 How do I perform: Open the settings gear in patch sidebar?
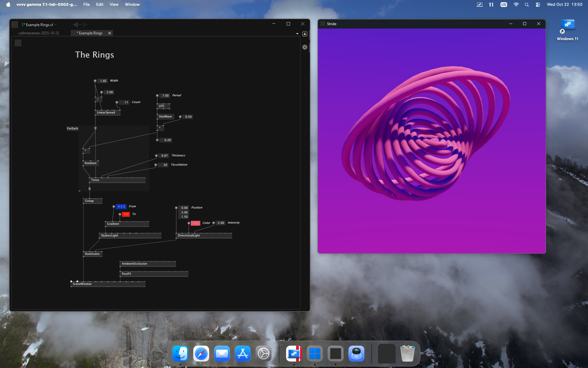(305, 47)
